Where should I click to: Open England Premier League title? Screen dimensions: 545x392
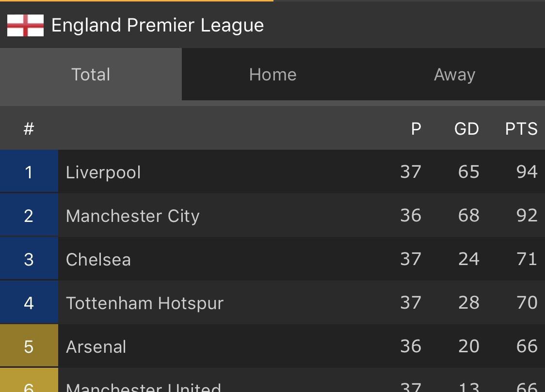tap(158, 25)
